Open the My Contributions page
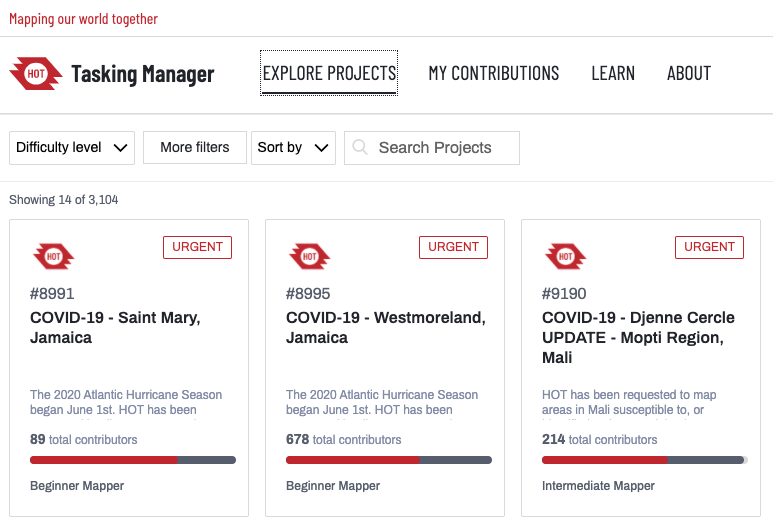Screen dimensions: 773x532 493,73
